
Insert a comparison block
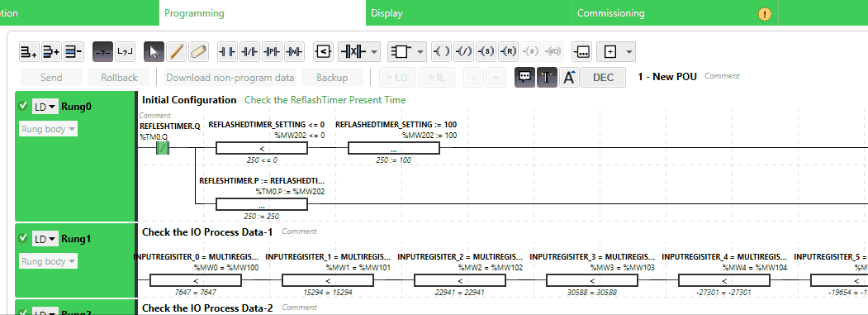pos(323,52)
